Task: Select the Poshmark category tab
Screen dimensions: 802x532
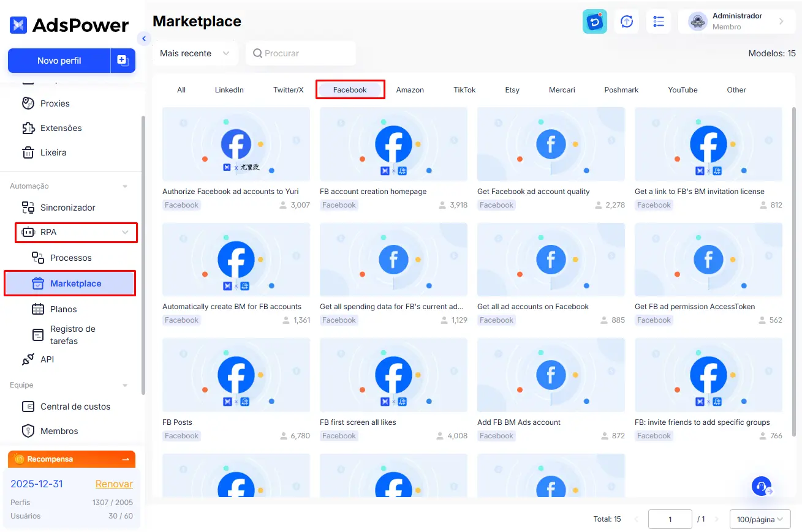Action: click(x=621, y=90)
